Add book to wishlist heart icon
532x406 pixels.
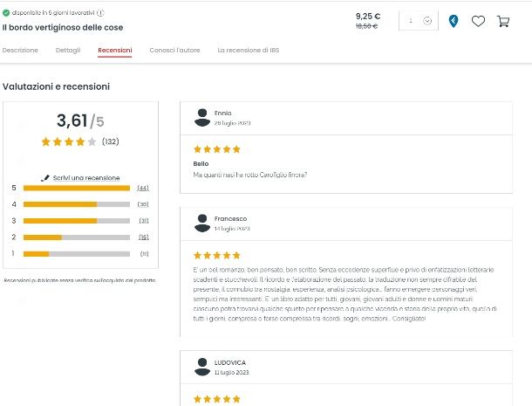tap(478, 22)
